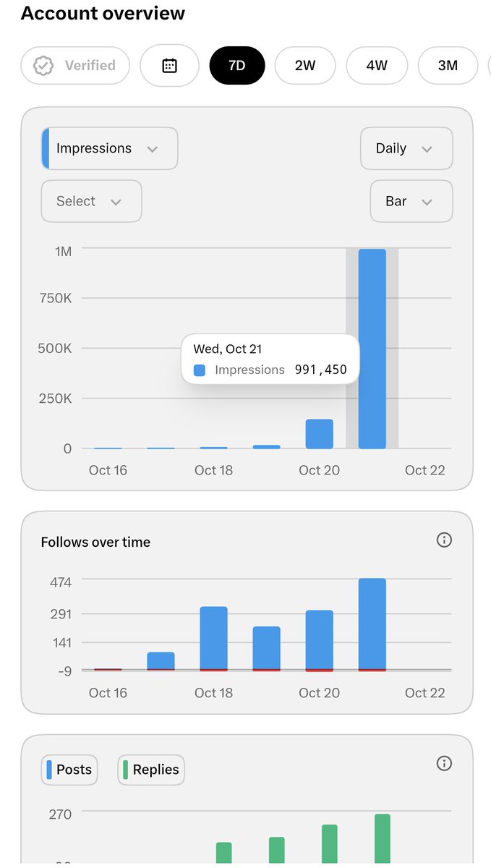The height and width of the screenshot is (868, 491).
Task: Open the Select secondary metric dropdown
Action: pyautogui.click(x=91, y=201)
